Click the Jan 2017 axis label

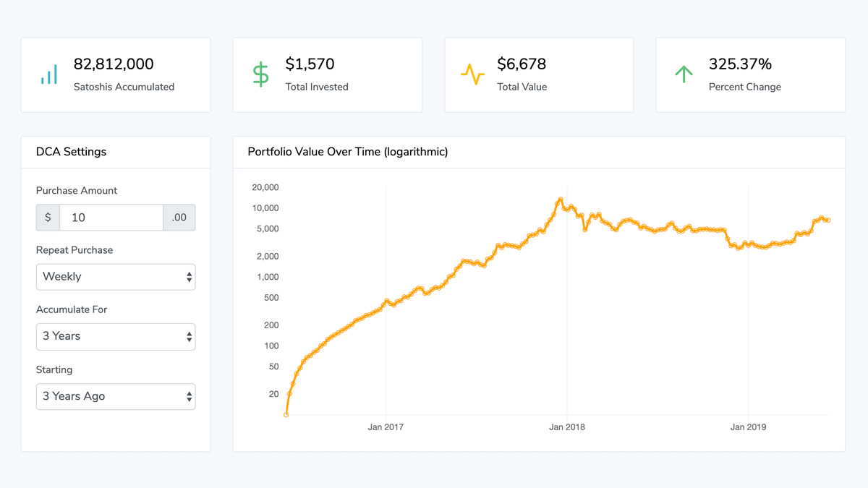[386, 427]
